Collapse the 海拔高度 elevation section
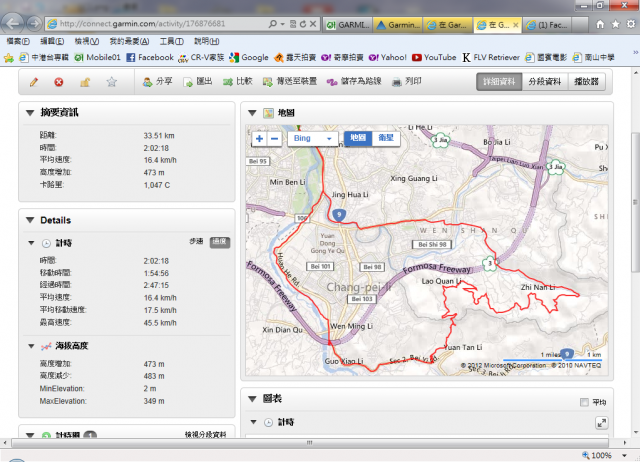Screen dimensions: 640x462 (31, 346)
